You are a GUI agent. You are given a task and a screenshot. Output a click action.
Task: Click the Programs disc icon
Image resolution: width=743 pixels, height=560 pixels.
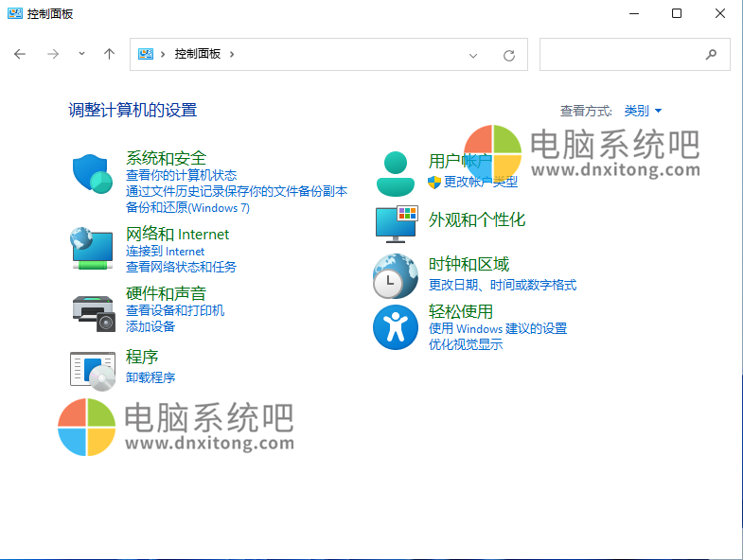(x=93, y=371)
